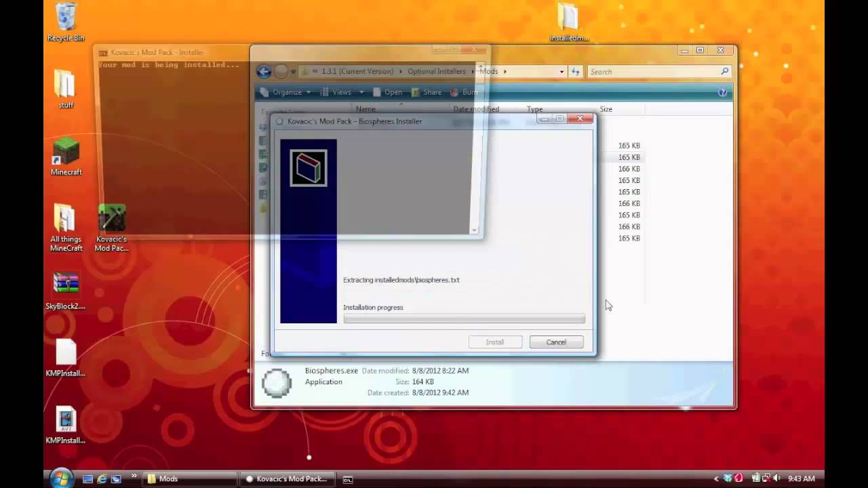
Task: Switch to the command prompt taskbar button
Action: click(347, 479)
